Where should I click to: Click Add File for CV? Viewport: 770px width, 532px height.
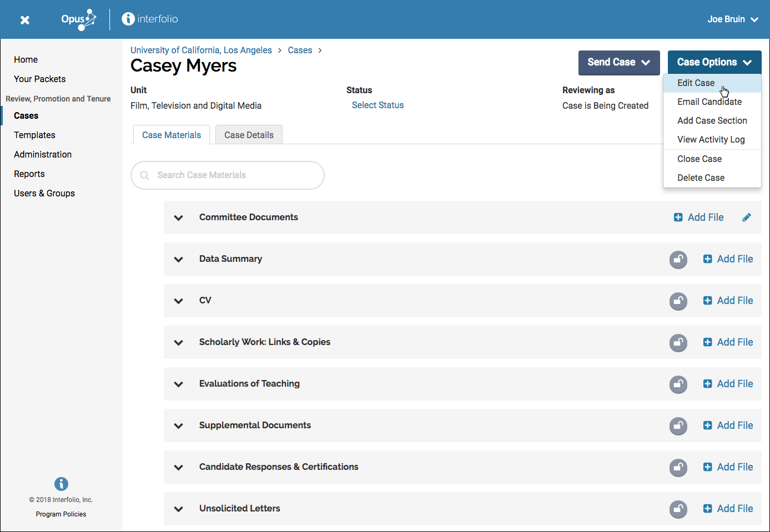pyautogui.click(x=728, y=301)
